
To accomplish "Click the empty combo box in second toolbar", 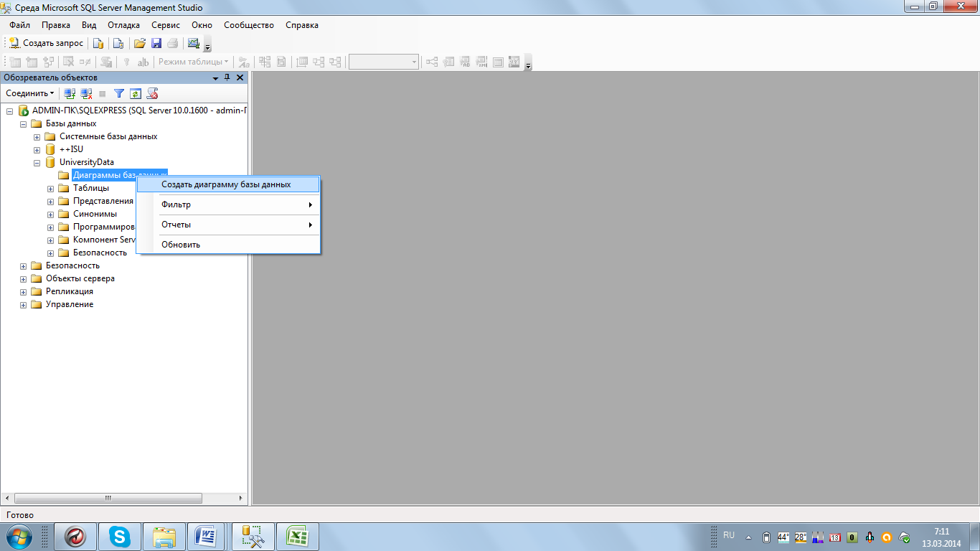I will [x=384, y=62].
